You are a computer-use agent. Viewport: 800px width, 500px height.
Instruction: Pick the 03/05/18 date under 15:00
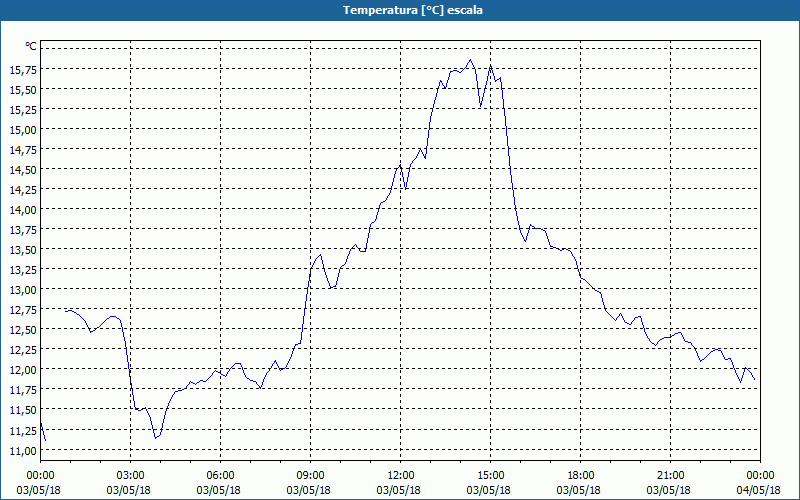tap(489, 490)
